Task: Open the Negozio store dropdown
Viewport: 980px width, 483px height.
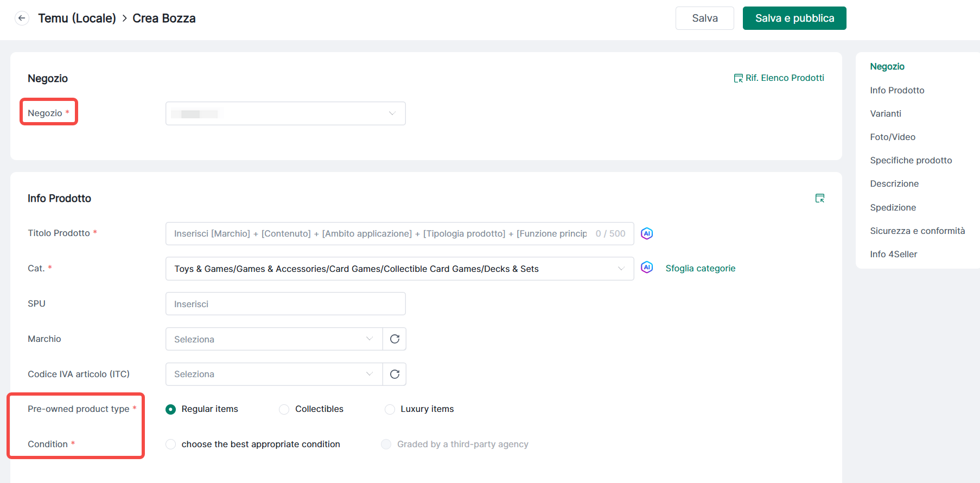Action: [x=285, y=113]
